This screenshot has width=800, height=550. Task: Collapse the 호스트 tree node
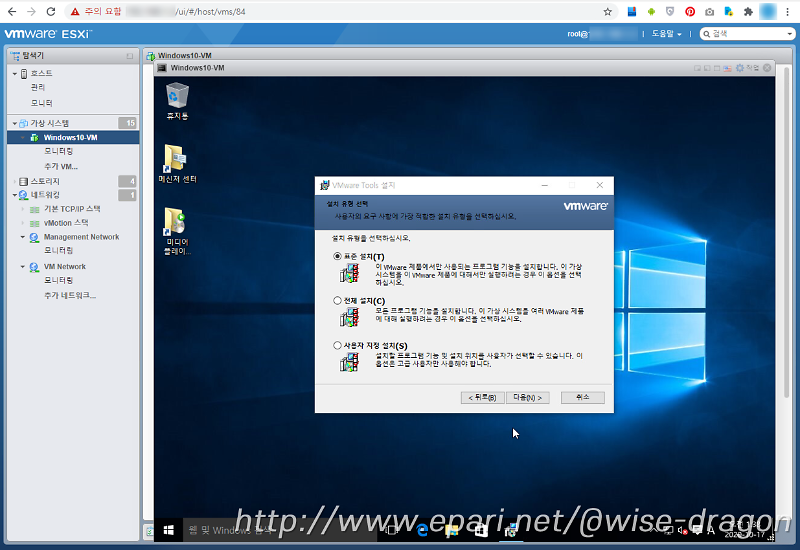pos(15,74)
